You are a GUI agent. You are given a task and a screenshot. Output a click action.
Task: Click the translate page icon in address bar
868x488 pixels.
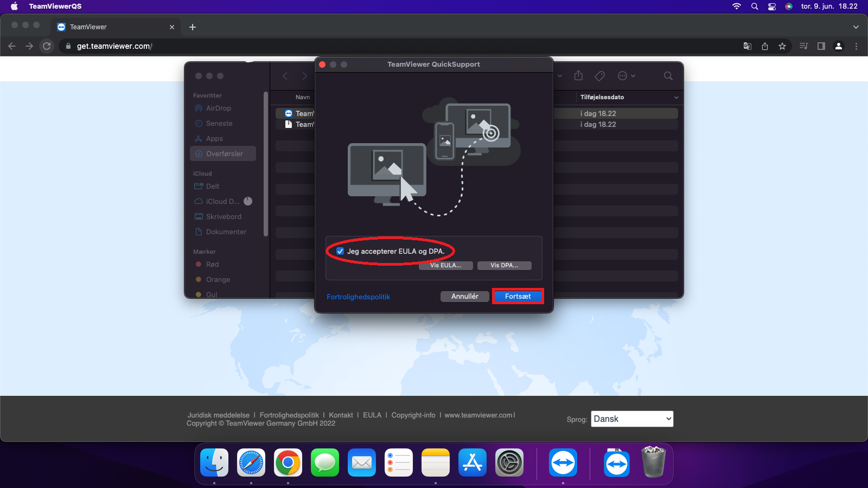coord(748,46)
